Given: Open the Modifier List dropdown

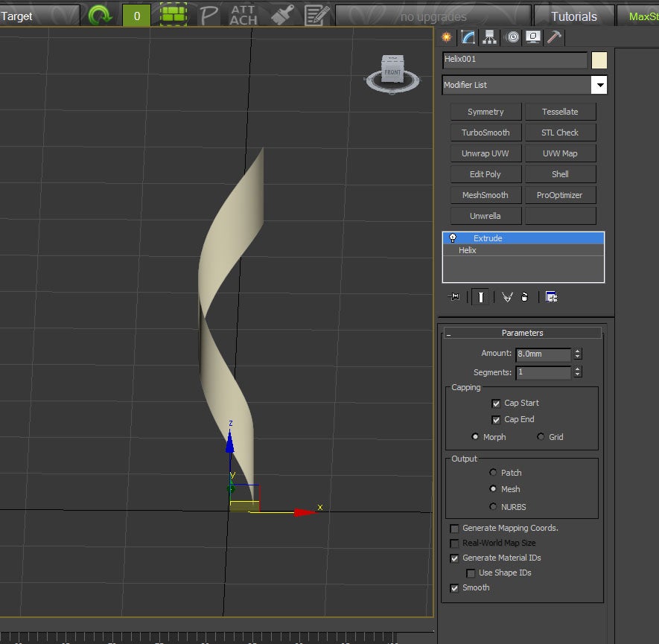Looking at the screenshot, I should pyautogui.click(x=599, y=85).
